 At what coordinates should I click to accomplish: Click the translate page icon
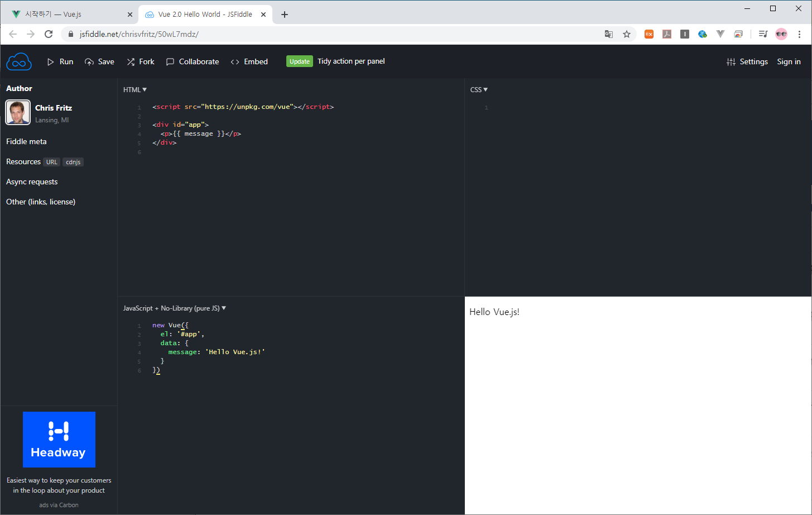point(609,34)
